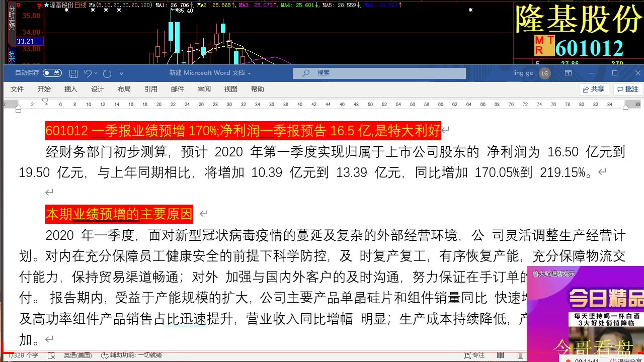Switch to the 开始 ribbon tab

44,89
